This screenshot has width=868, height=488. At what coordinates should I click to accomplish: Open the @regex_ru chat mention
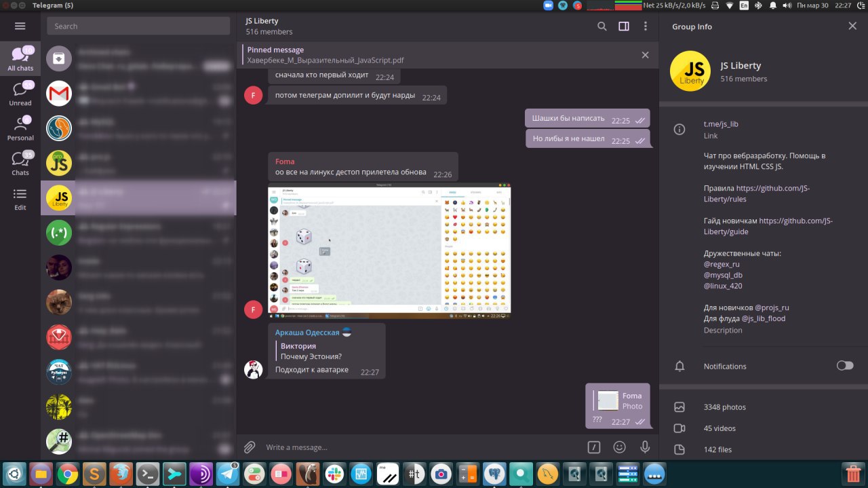click(x=722, y=264)
